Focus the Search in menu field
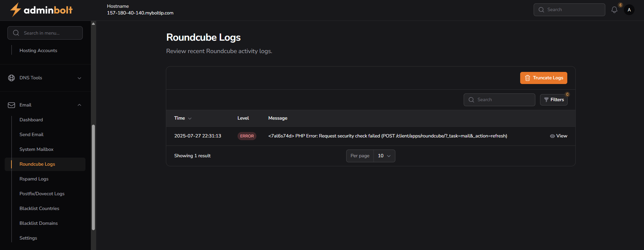Image resolution: width=644 pixels, height=250 pixels. 45,33
